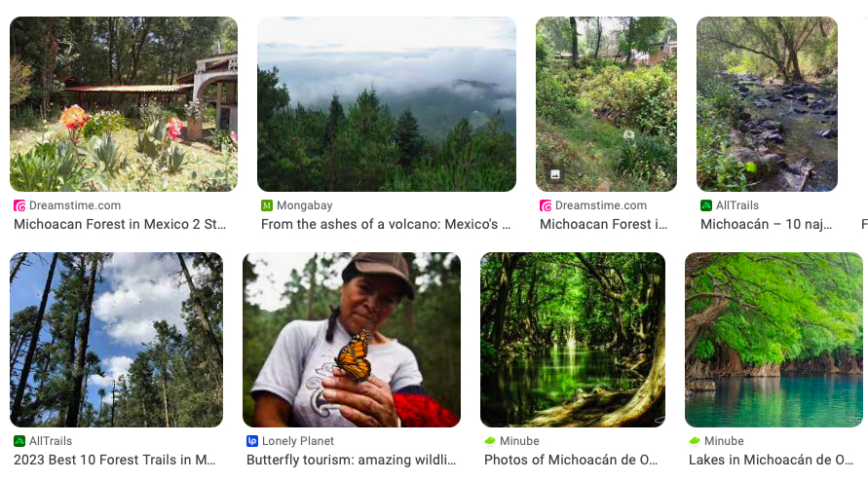The width and height of the screenshot is (868, 481).
Task: Click the Mongabay favicon icon
Action: coord(267,205)
